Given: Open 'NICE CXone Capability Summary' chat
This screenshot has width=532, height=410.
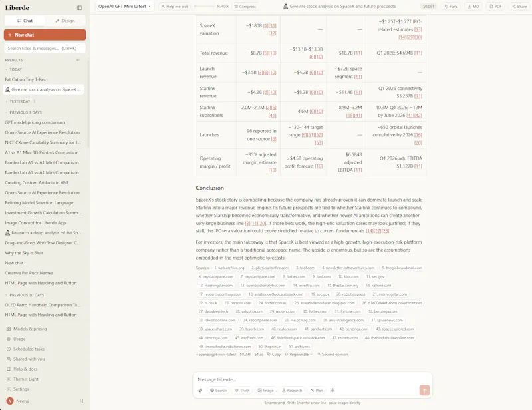Looking at the screenshot, I should [43, 142].
